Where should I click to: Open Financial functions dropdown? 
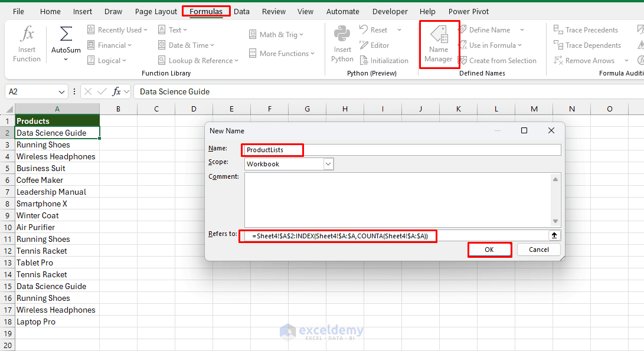click(109, 45)
